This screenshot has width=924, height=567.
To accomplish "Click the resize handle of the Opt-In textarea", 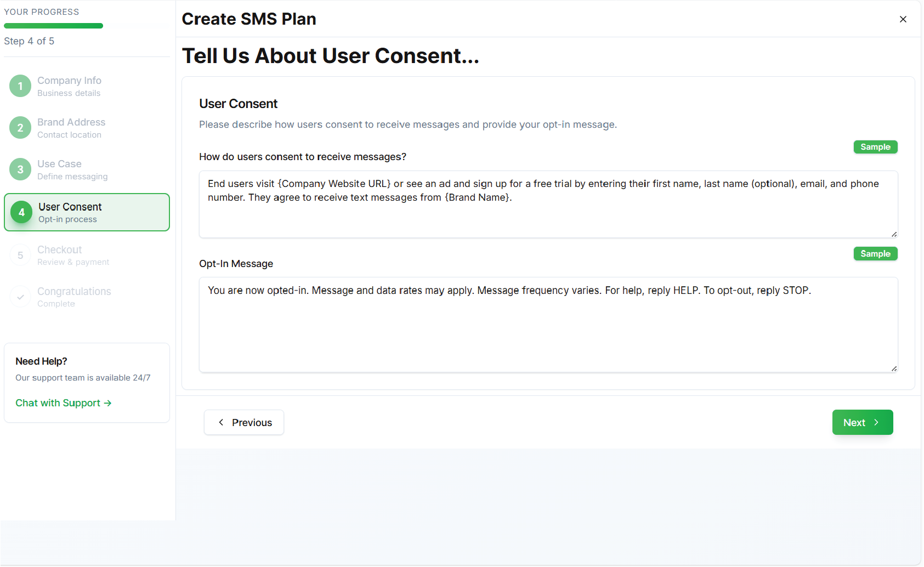I will 894,368.
